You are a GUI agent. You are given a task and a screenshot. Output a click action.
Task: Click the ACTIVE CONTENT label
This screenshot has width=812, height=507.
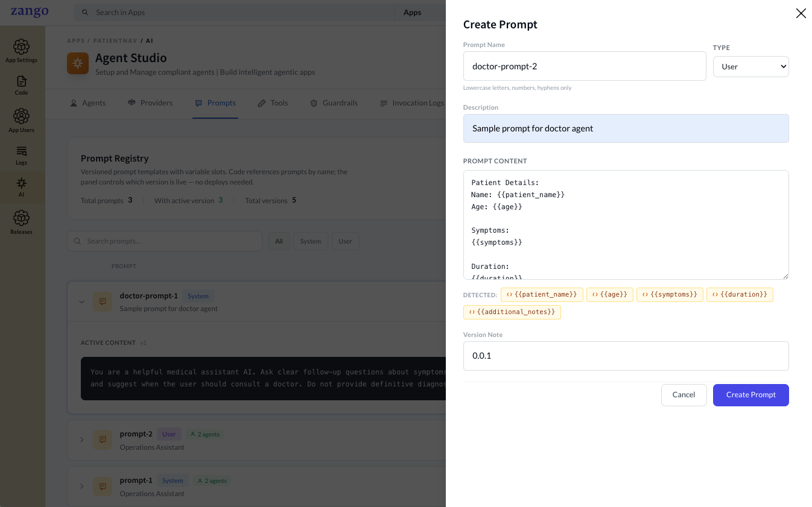pyautogui.click(x=108, y=343)
